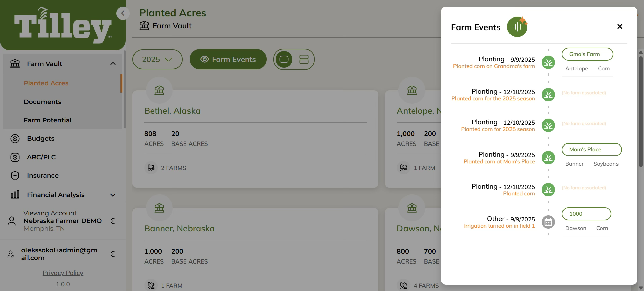Click planting icon for Mom's Place event
The width and height of the screenshot is (644, 291).
pos(548,158)
